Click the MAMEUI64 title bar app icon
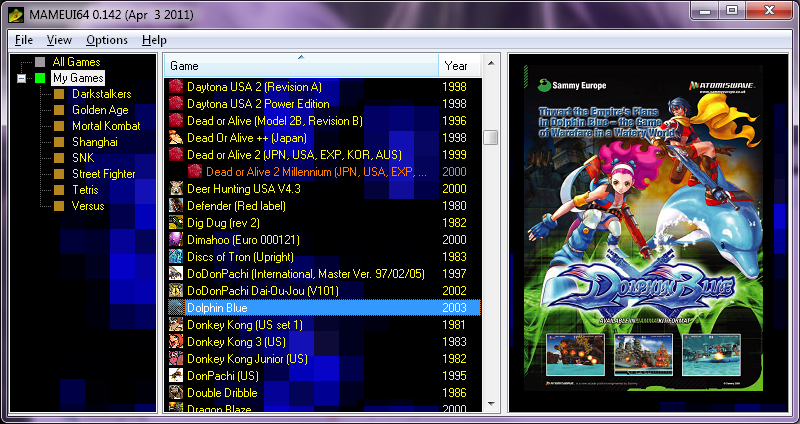The image size is (800, 424). pyautogui.click(x=16, y=15)
